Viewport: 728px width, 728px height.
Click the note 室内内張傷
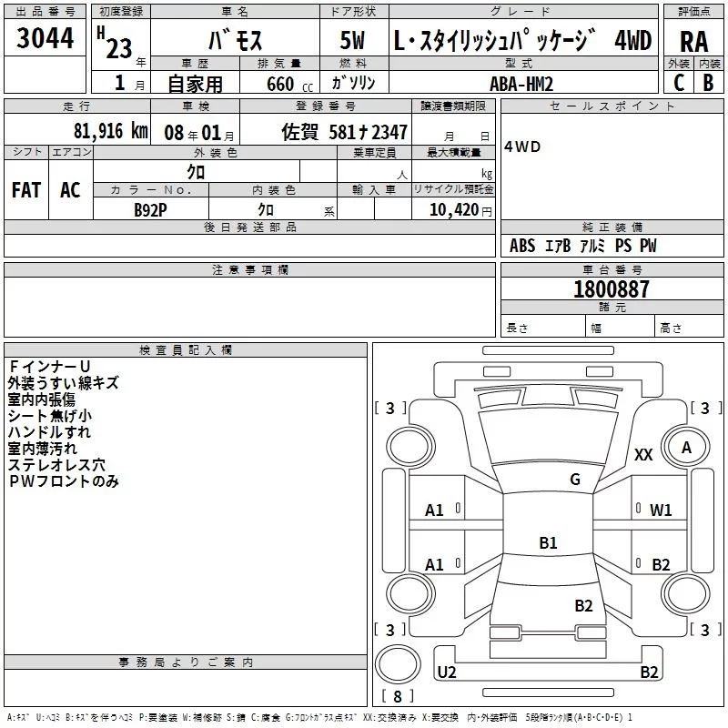point(41,399)
